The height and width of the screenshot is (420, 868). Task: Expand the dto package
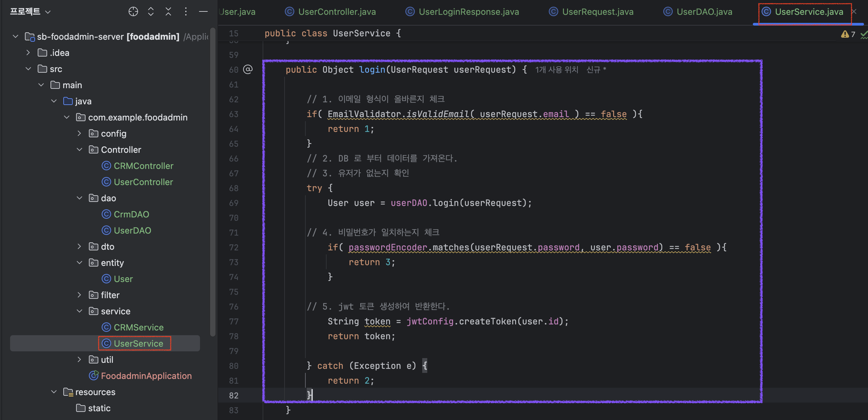79,247
